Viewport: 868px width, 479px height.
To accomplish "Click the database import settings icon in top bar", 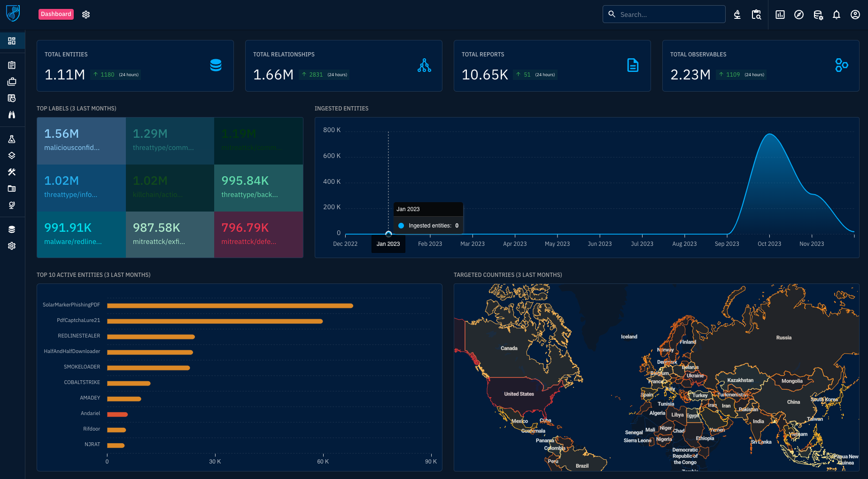I will (818, 15).
